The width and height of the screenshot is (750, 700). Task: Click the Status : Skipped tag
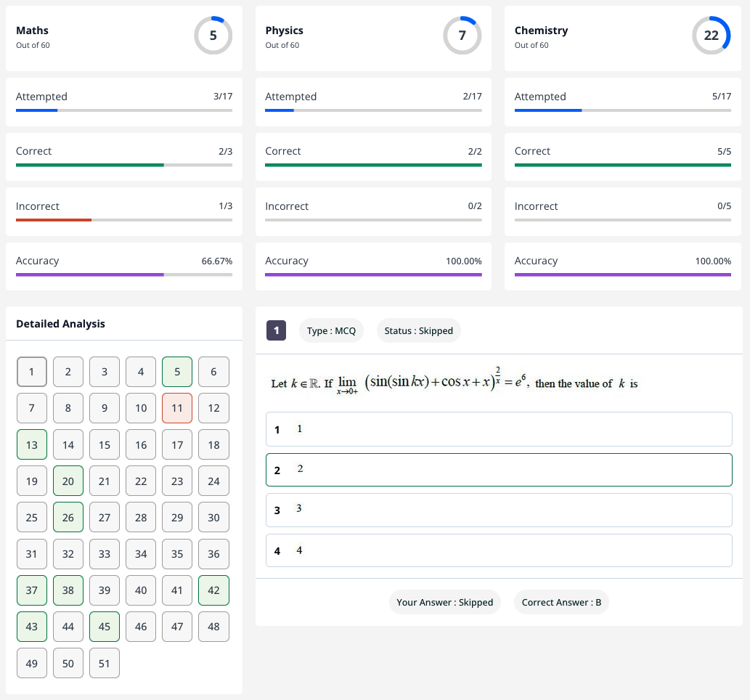(418, 330)
